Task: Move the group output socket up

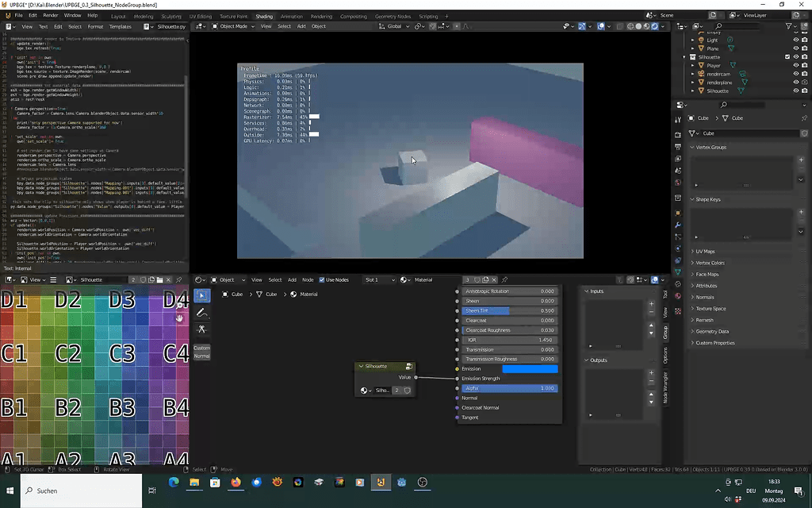Action: point(652,394)
